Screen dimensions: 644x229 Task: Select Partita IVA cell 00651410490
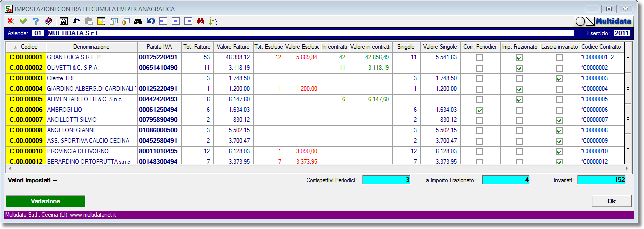pos(158,68)
